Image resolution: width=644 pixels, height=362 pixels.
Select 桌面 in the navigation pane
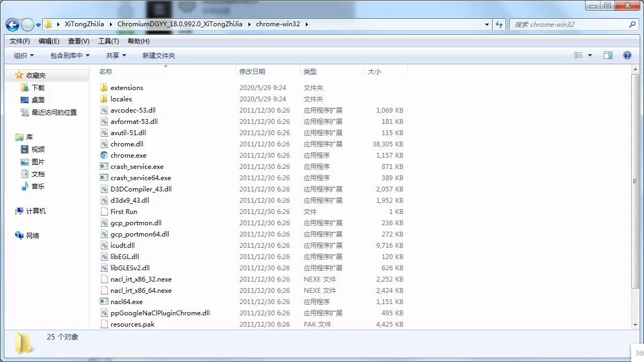coord(38,100)
